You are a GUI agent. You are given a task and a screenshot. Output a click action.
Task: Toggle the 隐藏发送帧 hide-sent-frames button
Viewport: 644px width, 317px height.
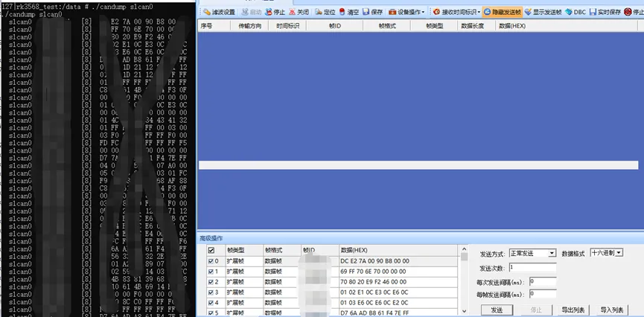tap(503, 12)
